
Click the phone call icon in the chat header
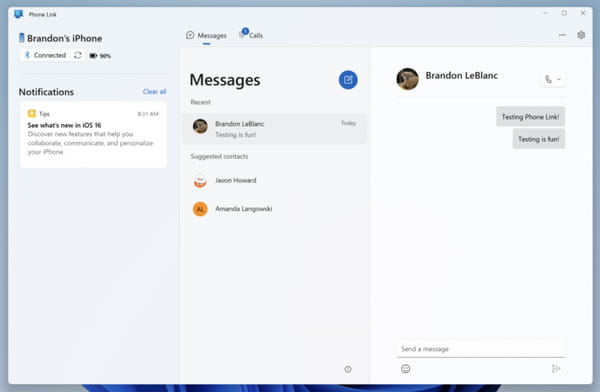(548, 79)
